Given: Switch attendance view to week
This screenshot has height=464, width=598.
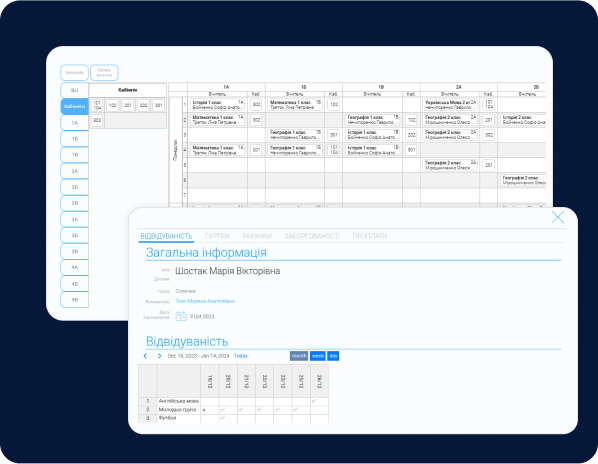Looking at the screenshot, I should click(x=317, y=356).
